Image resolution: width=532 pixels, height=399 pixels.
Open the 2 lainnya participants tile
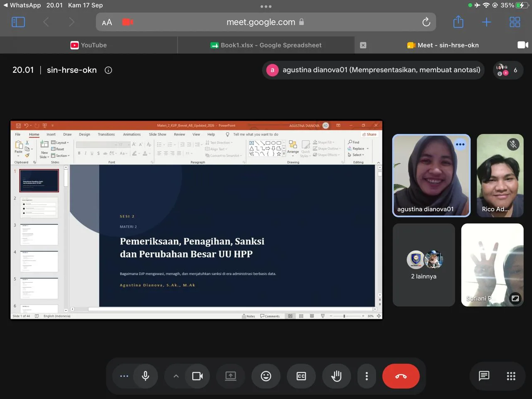(x=424, y=265)
